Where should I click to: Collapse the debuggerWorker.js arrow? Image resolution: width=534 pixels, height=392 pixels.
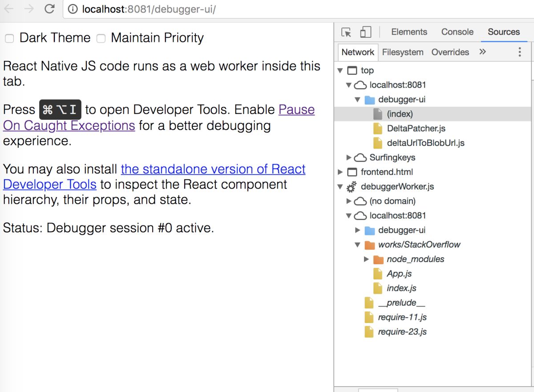point(340,187)
